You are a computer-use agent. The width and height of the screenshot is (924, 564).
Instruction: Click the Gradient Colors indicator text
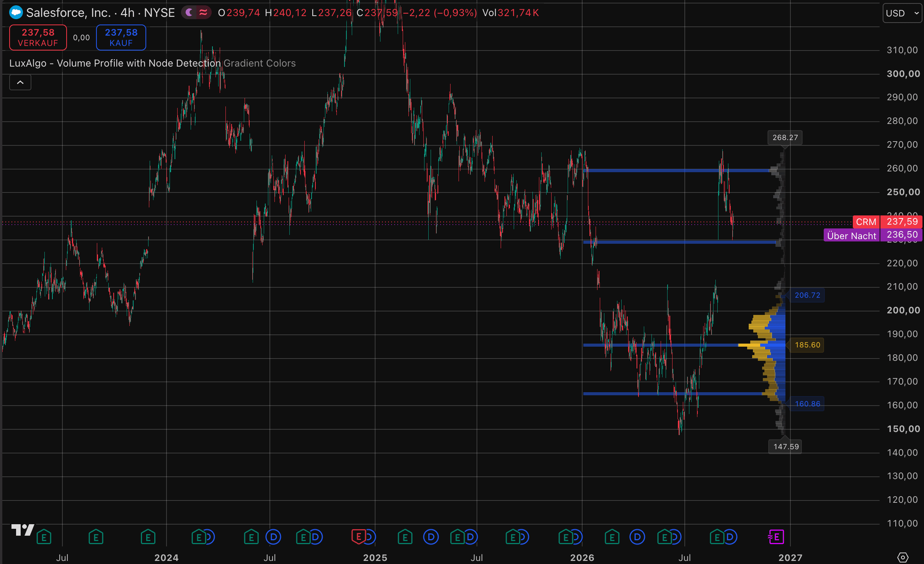260,63
